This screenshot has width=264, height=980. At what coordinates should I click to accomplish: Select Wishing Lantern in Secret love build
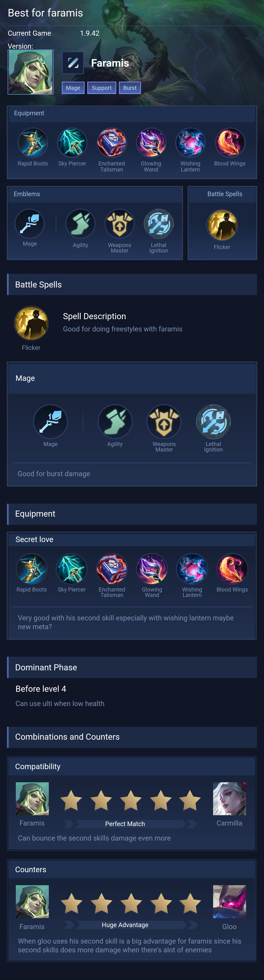pos(192,568)
